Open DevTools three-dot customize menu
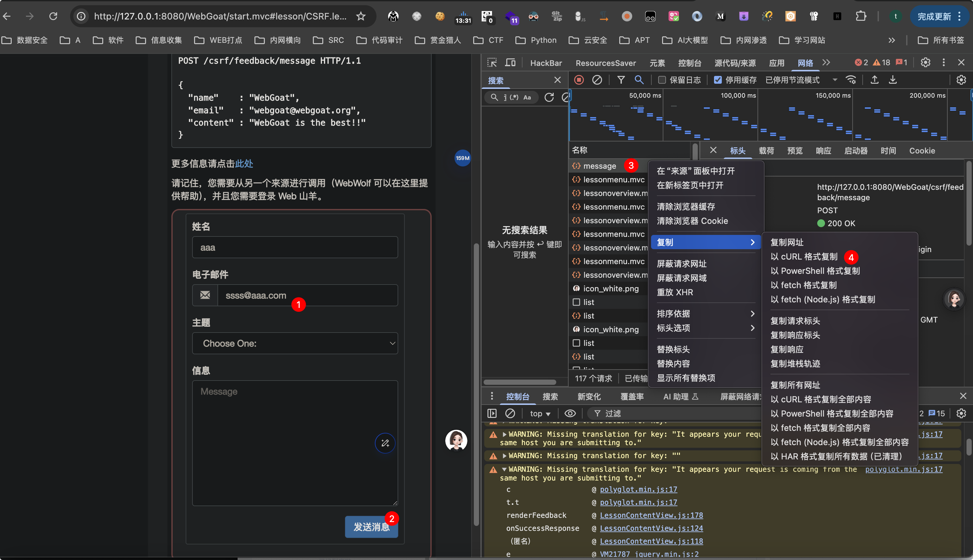973x560 pixels. (x=943, y=62)
